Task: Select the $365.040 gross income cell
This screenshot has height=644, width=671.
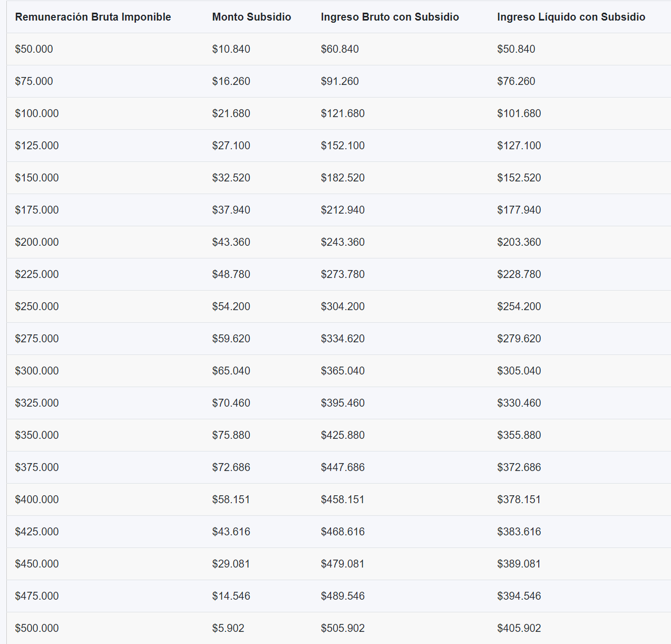Action: coord(343,371)
